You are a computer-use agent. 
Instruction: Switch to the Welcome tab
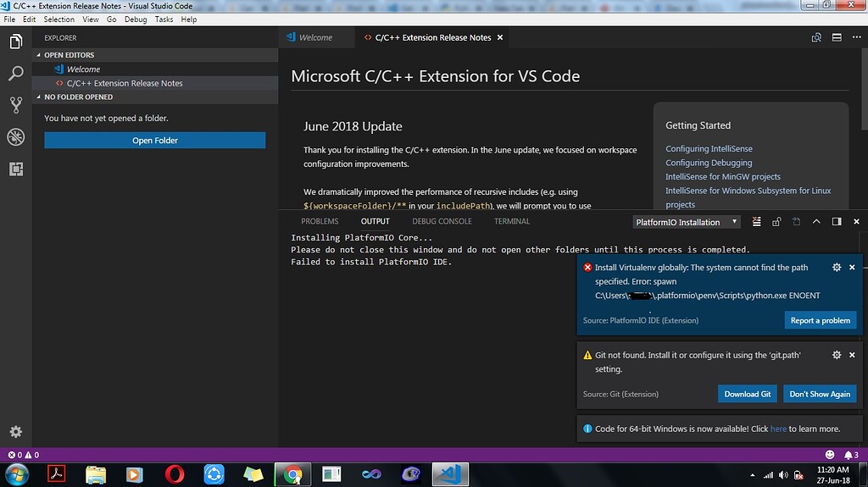click(x=316, y=37)
